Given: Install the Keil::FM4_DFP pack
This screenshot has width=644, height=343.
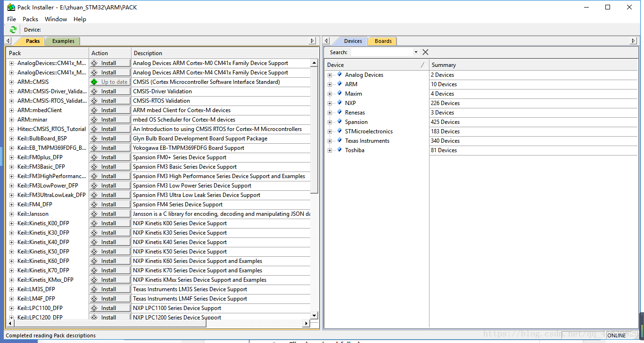Looking at the screenshot, I should click(110, 204).
